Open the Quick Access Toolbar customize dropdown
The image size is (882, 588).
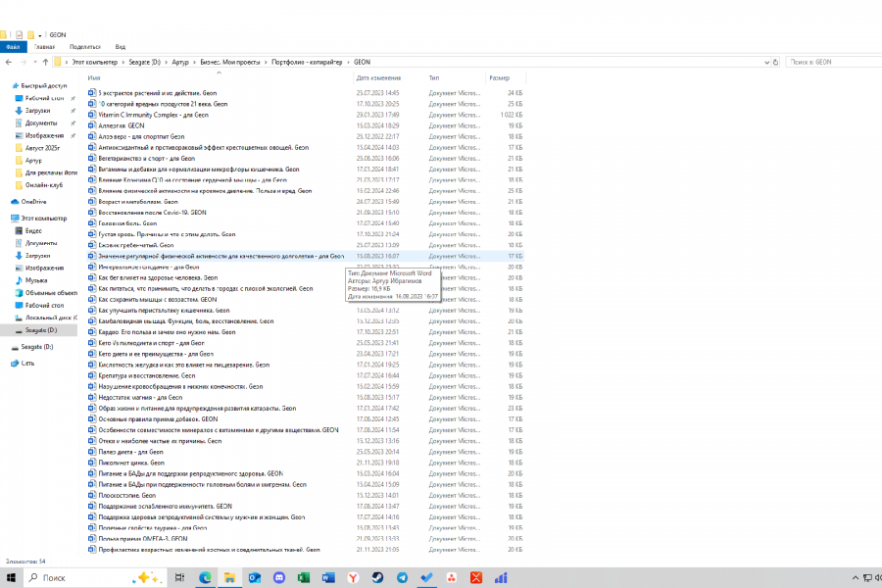pos(40,35)
